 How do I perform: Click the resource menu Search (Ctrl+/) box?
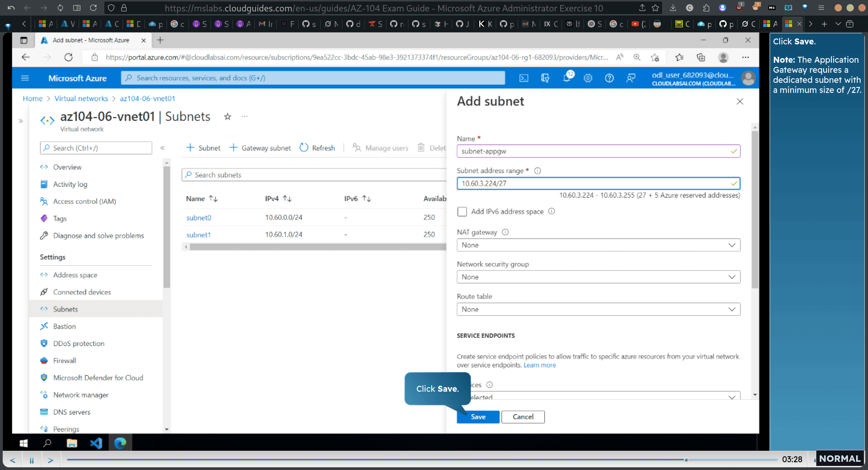click(96, 148)
